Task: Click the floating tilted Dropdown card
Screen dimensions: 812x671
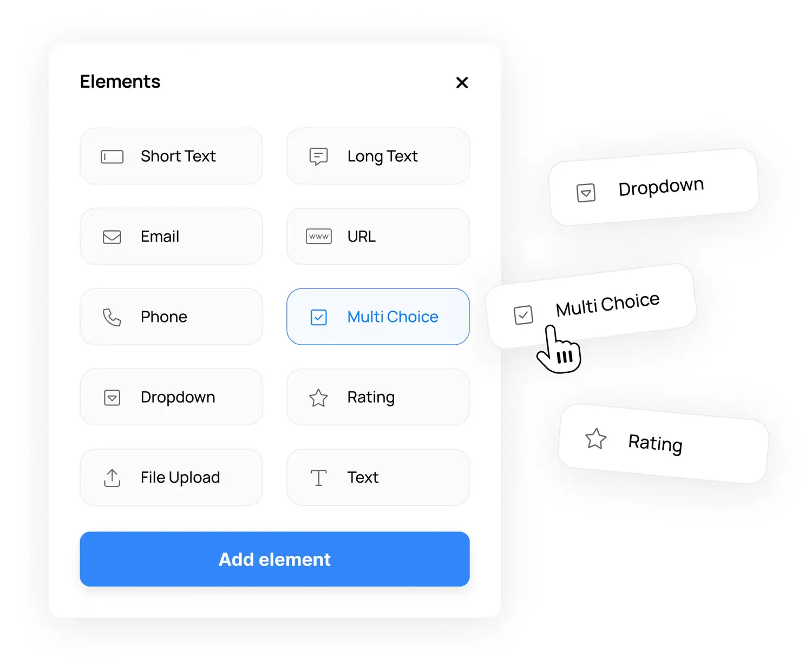Action: point(653,187)
